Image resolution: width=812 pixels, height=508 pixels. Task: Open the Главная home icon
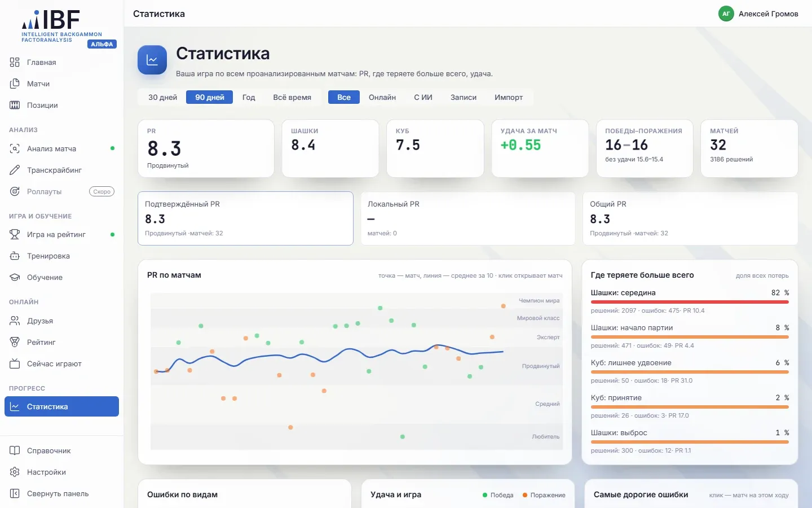click(x=15, y=62)
